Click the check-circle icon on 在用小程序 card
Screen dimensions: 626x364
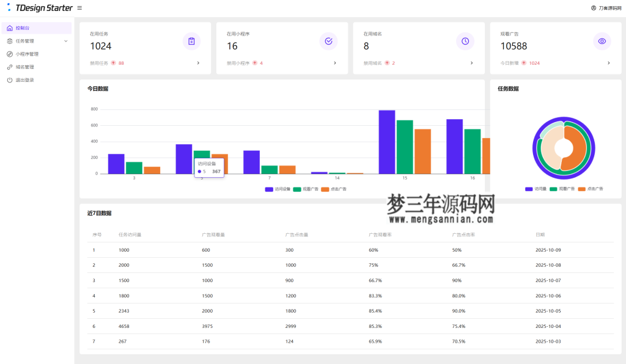328,41
